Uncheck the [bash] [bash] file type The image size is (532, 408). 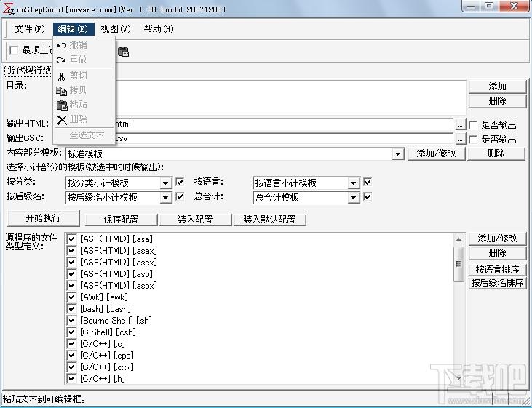point(71,308)
